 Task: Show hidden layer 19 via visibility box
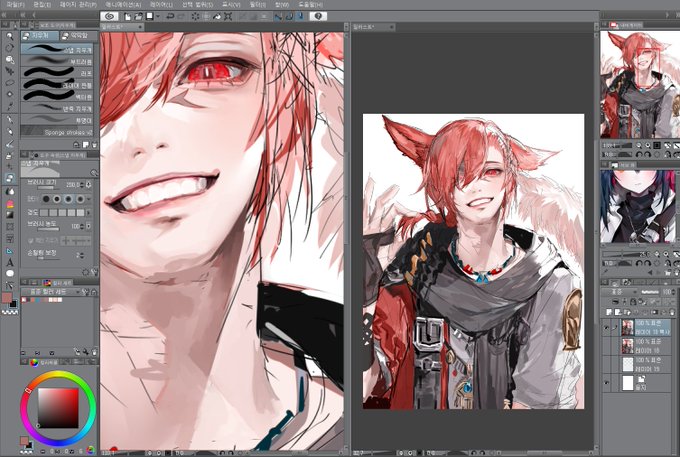(606, 364)
